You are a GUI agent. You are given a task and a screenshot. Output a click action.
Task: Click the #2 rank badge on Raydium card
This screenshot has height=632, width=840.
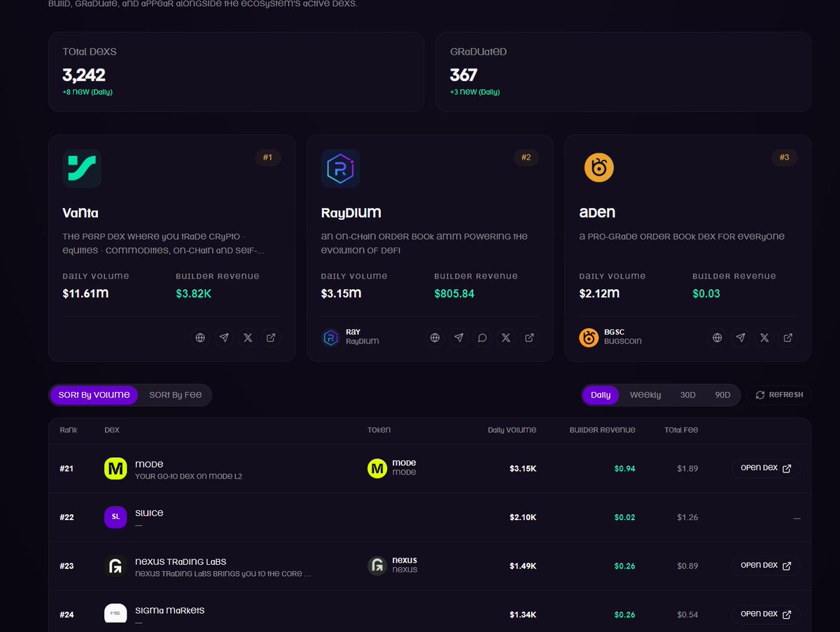[526, 157]
